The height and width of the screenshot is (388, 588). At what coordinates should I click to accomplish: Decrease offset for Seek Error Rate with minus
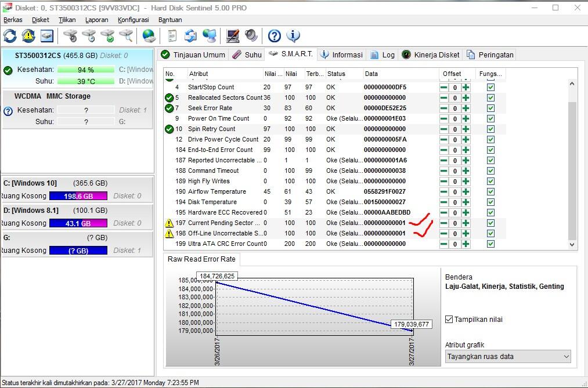(443, 108)
